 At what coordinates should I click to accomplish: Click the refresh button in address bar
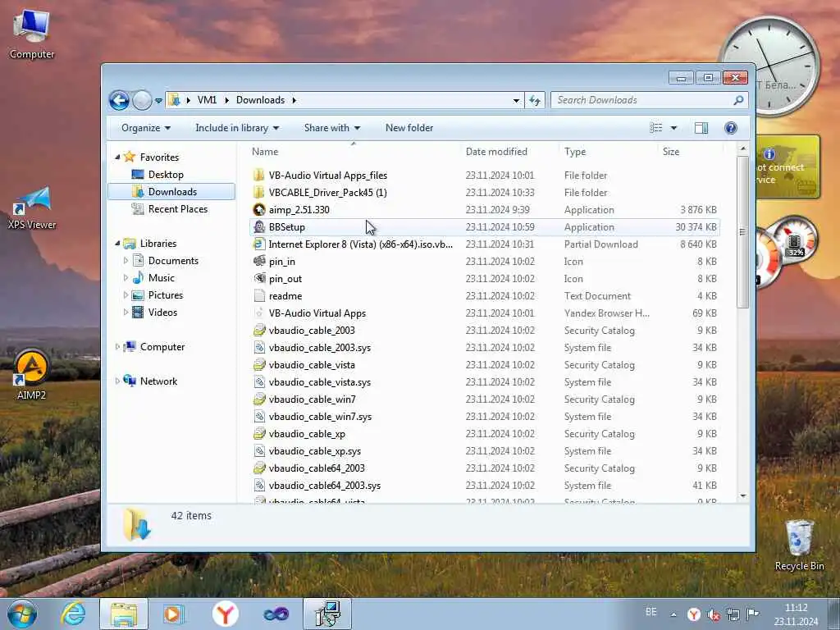click(535, 100)
